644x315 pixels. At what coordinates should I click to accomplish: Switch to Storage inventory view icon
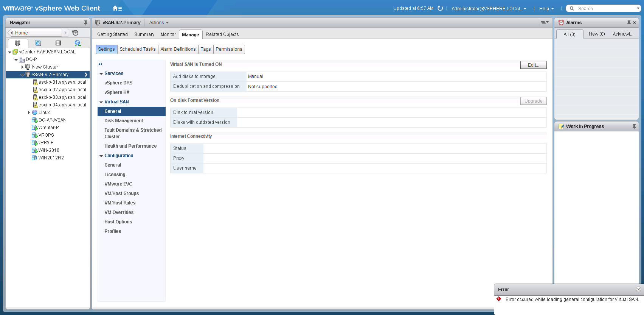pos(58,43)
